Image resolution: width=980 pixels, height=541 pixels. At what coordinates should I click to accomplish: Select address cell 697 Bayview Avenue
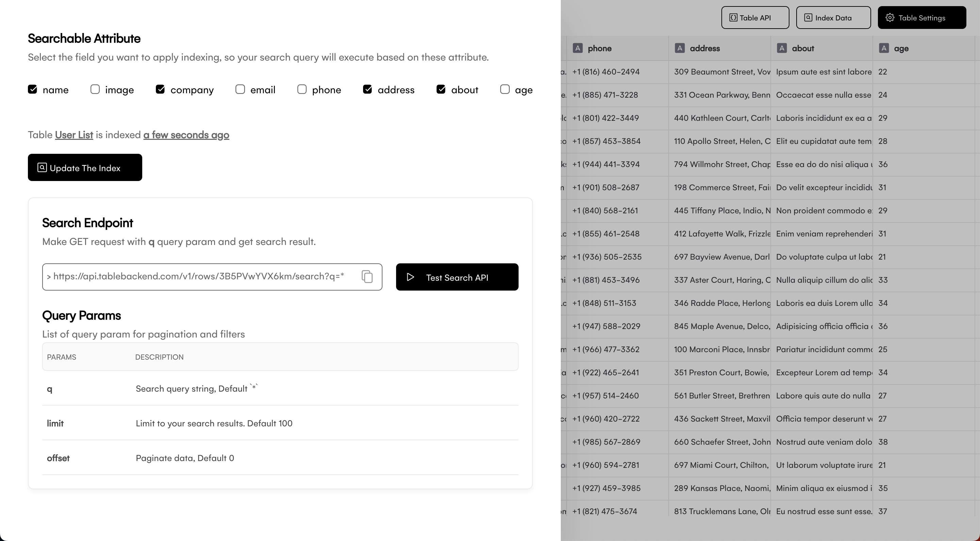tap(719, 257)
